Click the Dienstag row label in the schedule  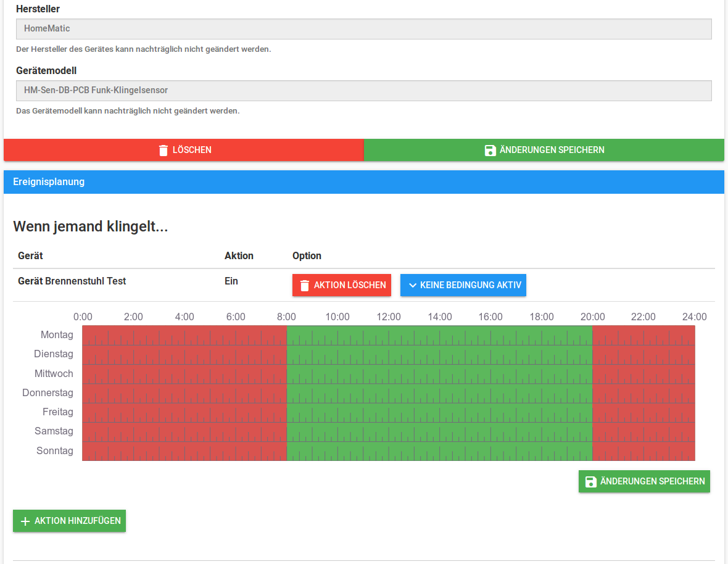[x=54, y=354]
